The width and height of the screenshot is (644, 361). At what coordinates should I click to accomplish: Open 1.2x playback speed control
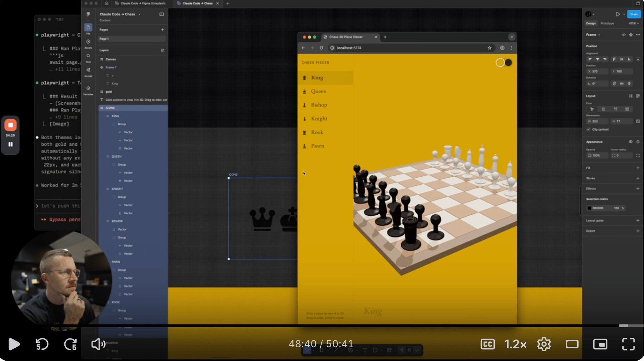pyautogui.click(x=515, y=344)
